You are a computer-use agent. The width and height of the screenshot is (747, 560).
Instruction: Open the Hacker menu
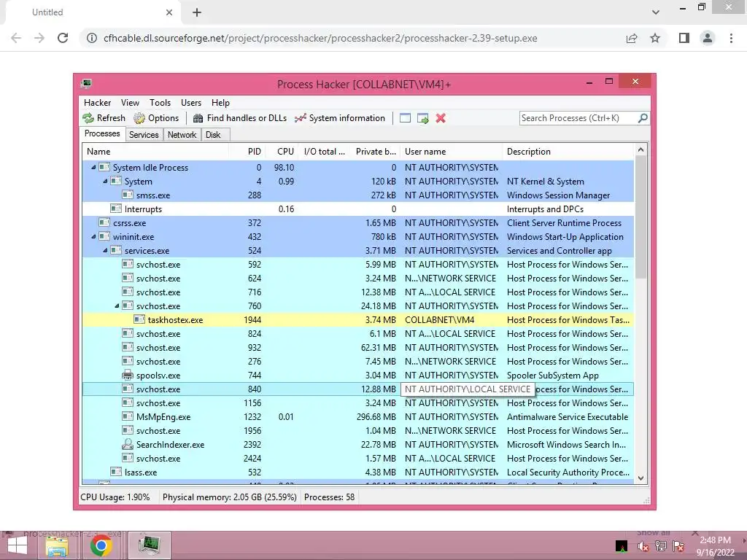97,102
